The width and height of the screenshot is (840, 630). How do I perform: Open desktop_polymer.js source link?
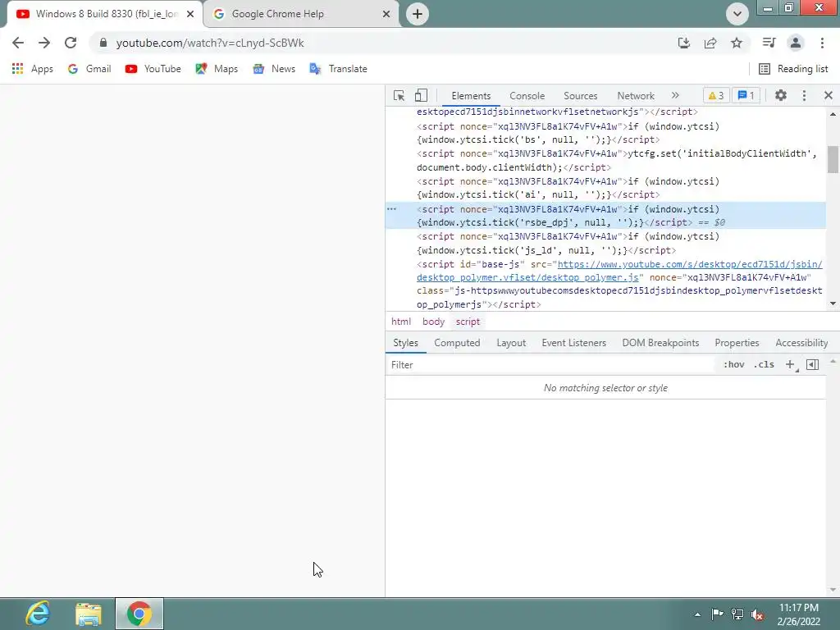coord(619,271)
